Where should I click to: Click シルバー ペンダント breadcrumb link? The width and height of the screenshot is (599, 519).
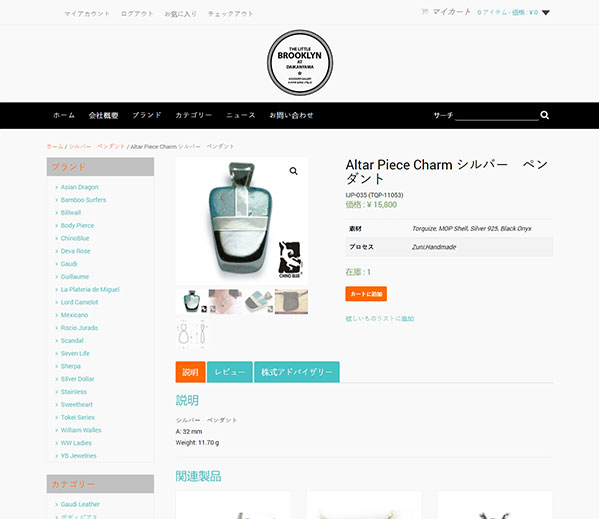click(x=97, y=147)
